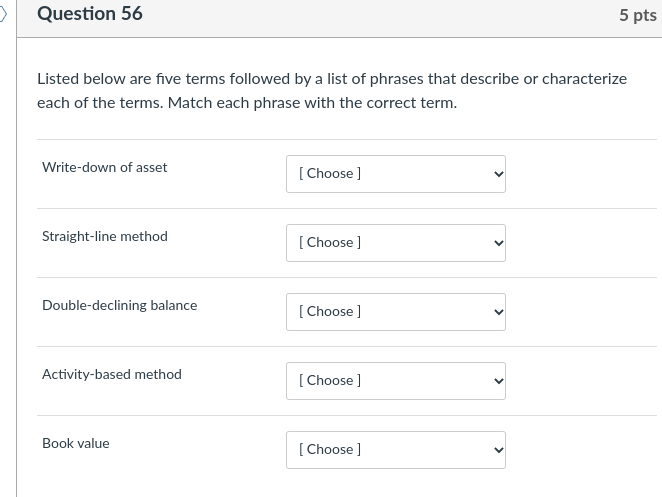
Task: Click the 5 pts score label
Action: coord(637,15)
